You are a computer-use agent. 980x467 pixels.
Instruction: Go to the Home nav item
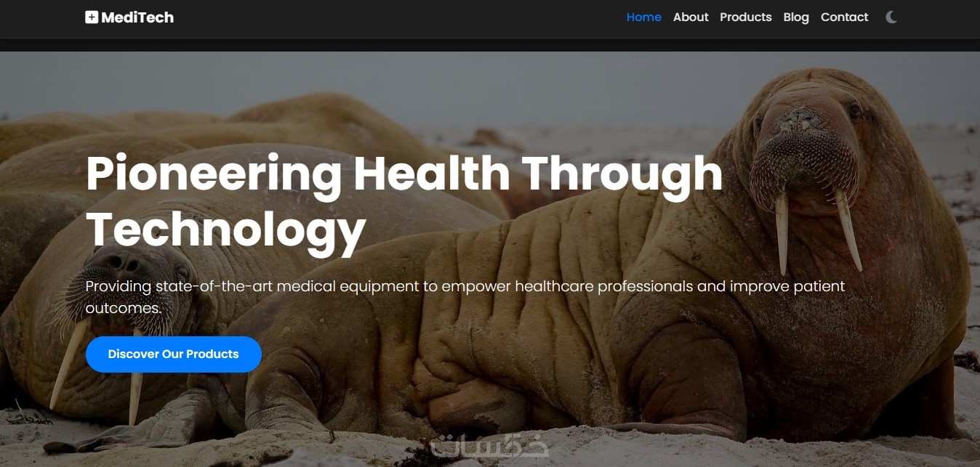tap(643, 17)
